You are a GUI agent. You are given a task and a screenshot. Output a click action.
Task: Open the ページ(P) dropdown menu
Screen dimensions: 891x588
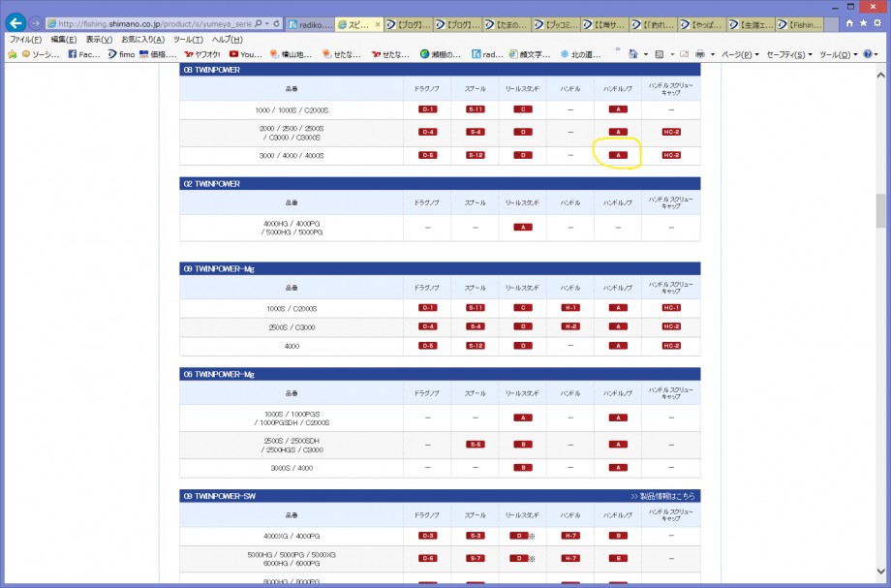tap(741, 54)
